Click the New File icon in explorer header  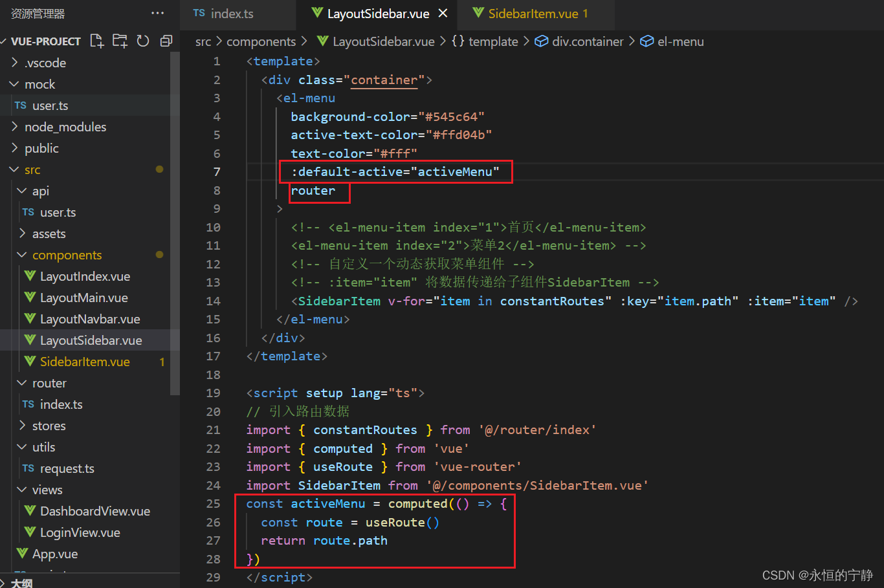[x=96, y=41]
